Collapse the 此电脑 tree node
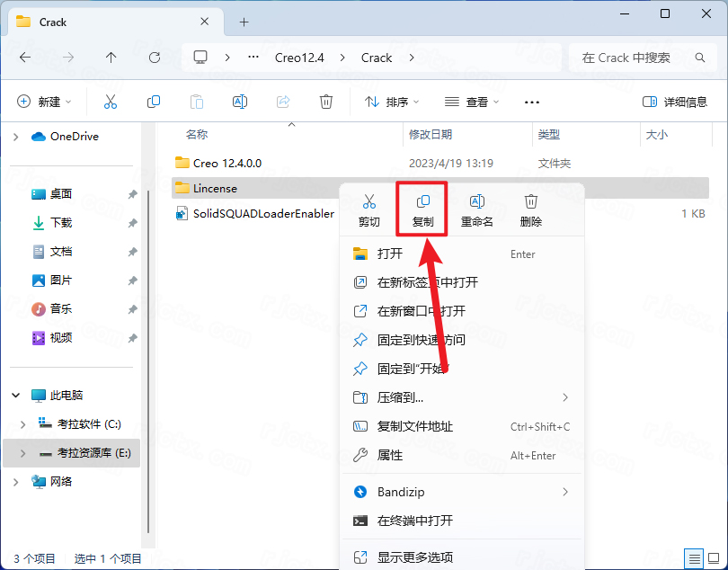728x570 pixels. 16,396
